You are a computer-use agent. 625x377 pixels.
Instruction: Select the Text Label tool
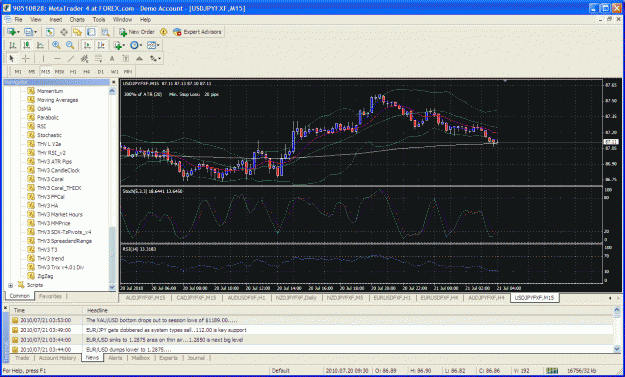point(126,59)
